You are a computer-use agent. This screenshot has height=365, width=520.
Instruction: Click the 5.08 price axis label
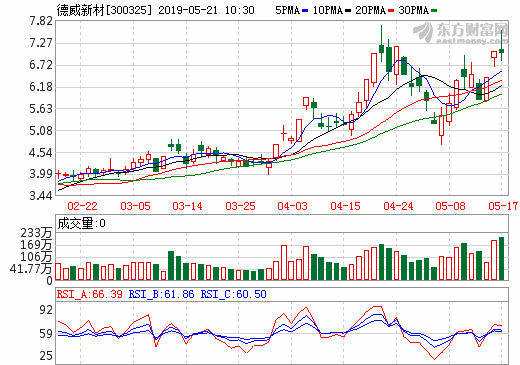(x=41, y=131)
